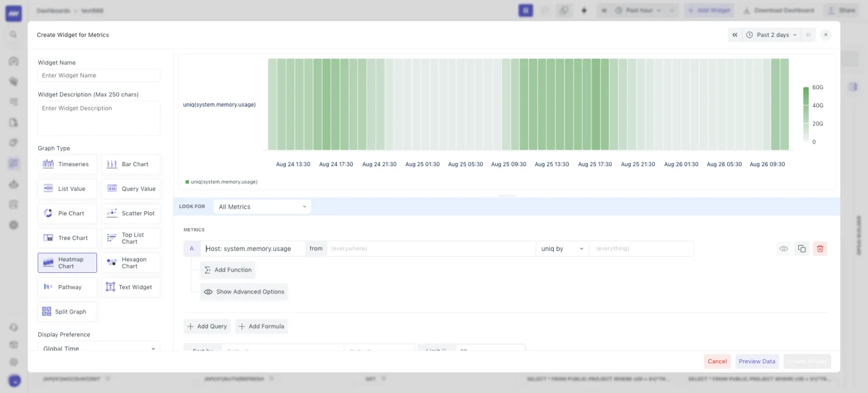Viewport: 868px width, 393px height.
Task: Select the Text Widget type
Action: pyautogui.click(x=131, y=287)
